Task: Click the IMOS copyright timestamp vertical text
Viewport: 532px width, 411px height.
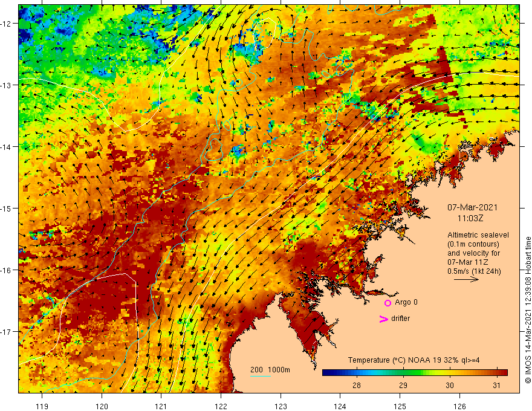Action: [x=528, y=310]
